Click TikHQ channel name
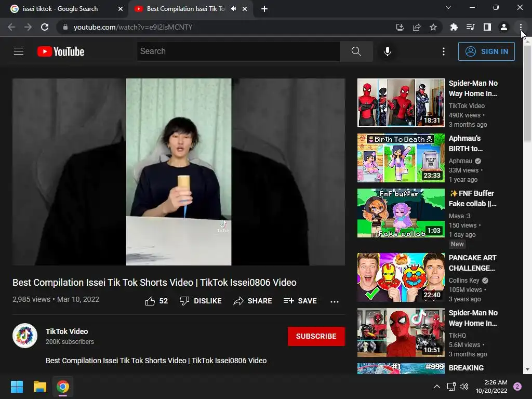Viewport: 532px width, 399px height. (457, 335)
